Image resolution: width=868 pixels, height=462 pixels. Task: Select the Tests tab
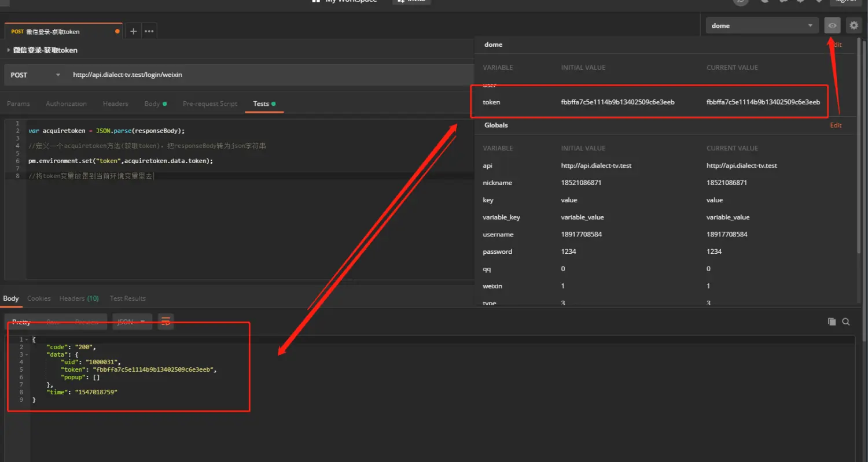[x=264, y=104]
